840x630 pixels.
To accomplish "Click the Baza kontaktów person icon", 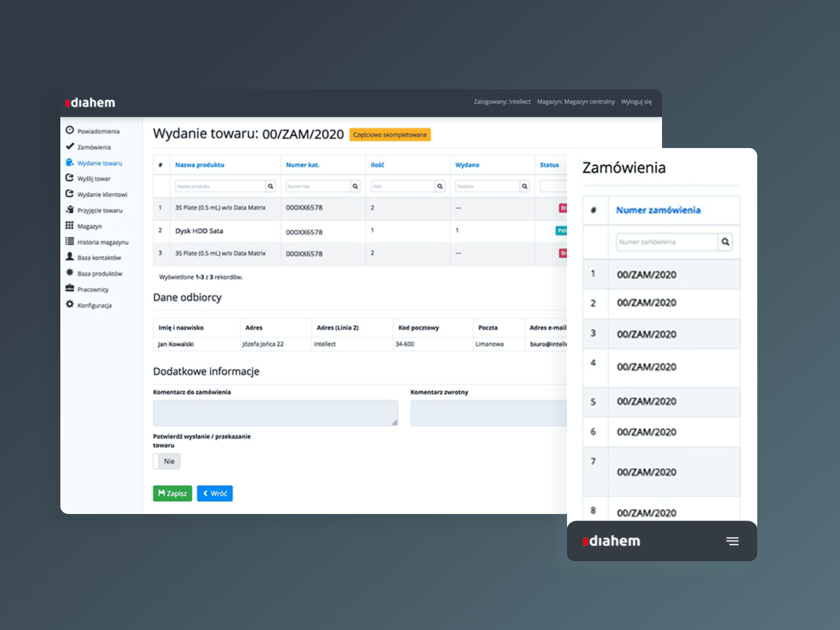I will click(x=69, y=257).
